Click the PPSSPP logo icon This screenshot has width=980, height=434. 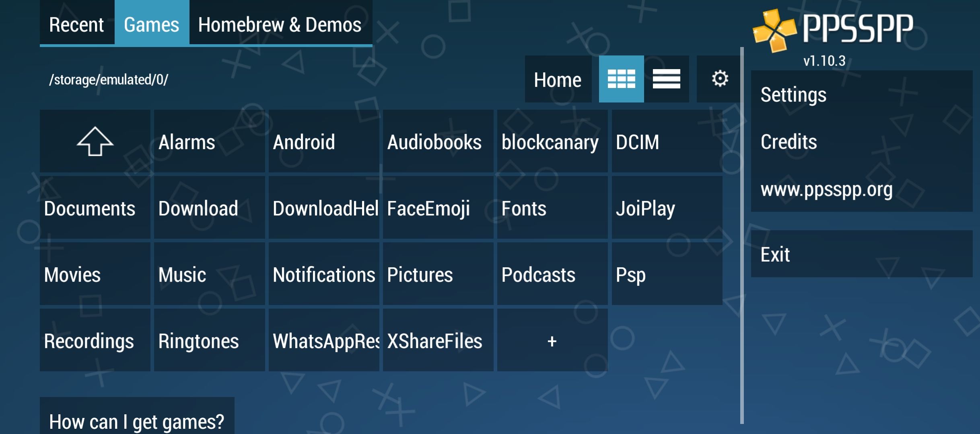[x=774, y=31]
